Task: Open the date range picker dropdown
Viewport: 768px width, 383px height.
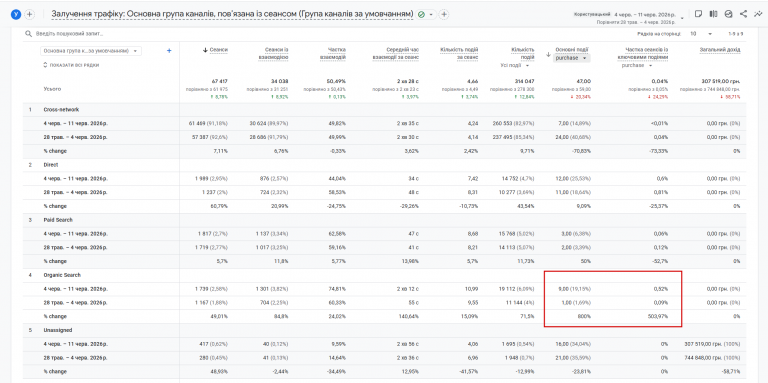Action: click(x=682, y=18)
